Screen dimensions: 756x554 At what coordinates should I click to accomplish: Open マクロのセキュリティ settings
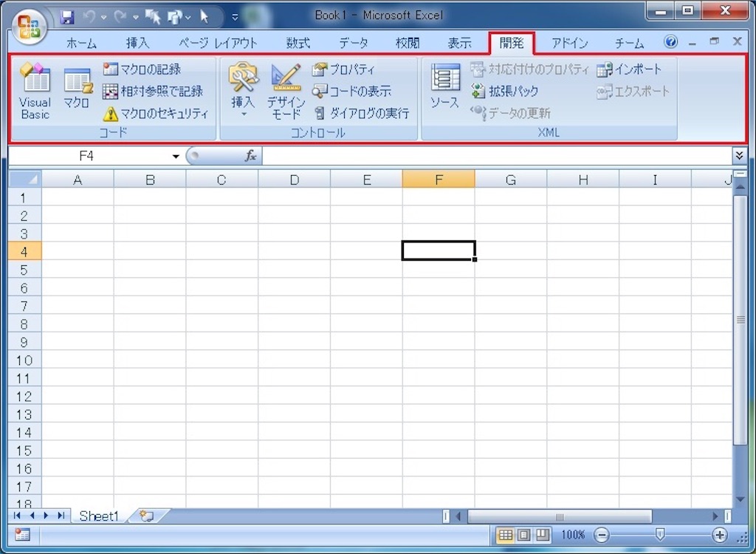pyautogui.click(x=156, y=114)
